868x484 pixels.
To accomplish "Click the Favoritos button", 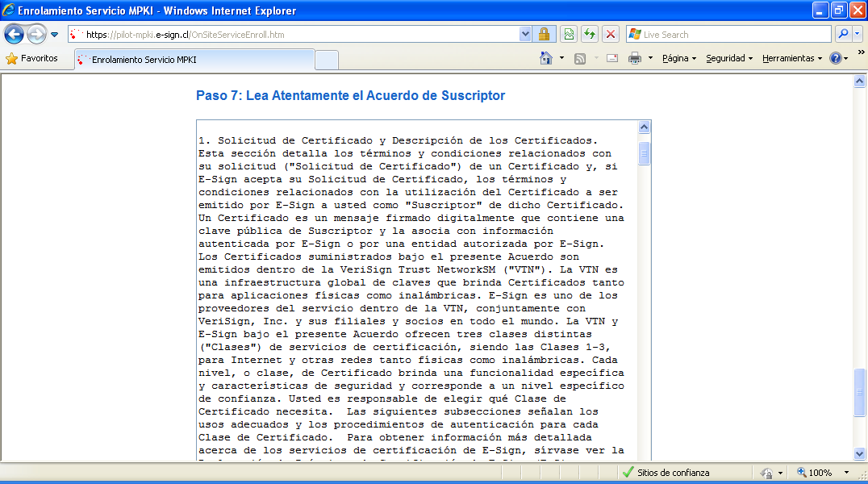I will click(32, 58).
